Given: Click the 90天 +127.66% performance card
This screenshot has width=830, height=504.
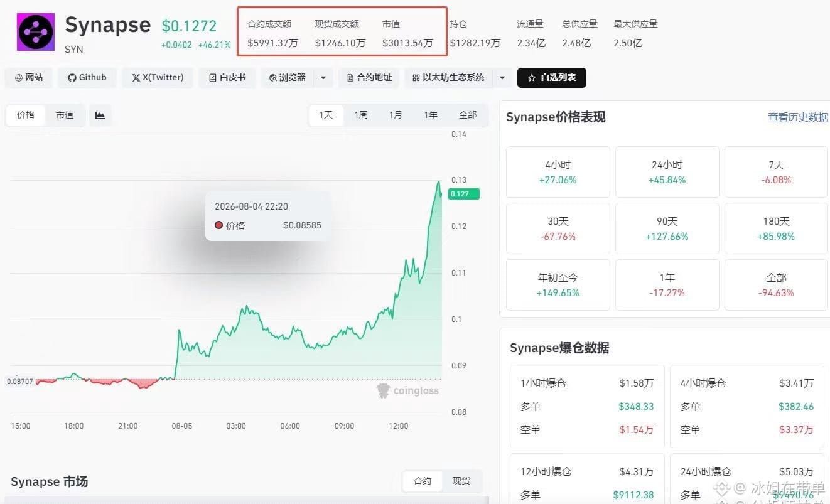Looking at the screenshot, I should pos(667,228).
